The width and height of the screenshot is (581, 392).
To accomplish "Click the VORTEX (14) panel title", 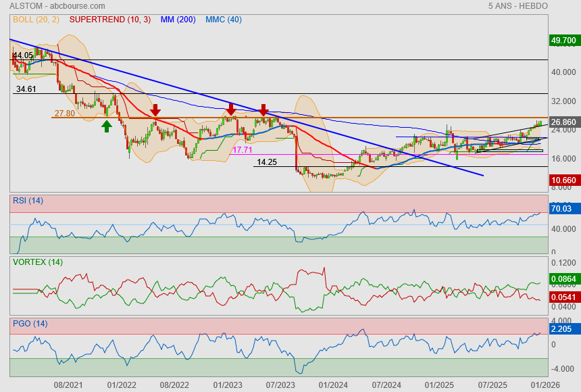I will [38, 262].
